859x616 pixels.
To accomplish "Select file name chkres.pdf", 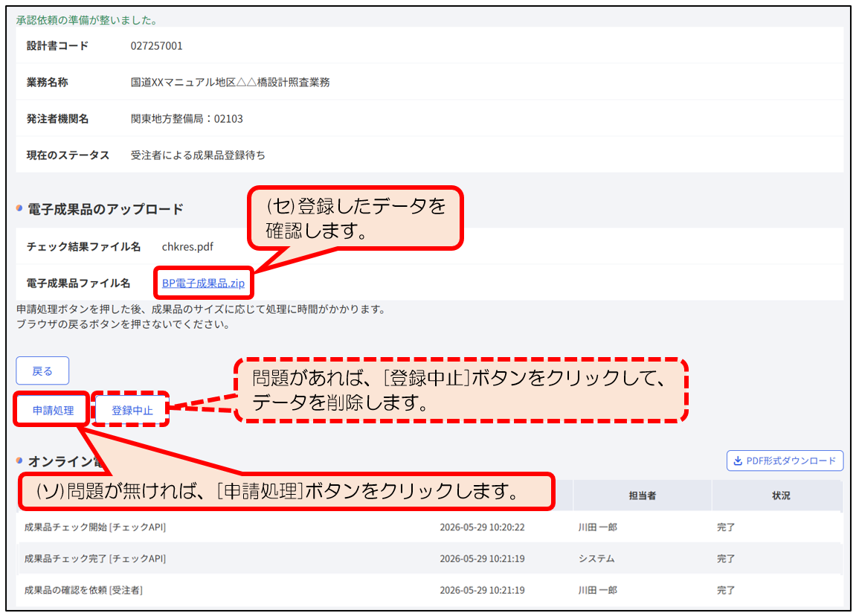I will (x=187, y=246).
